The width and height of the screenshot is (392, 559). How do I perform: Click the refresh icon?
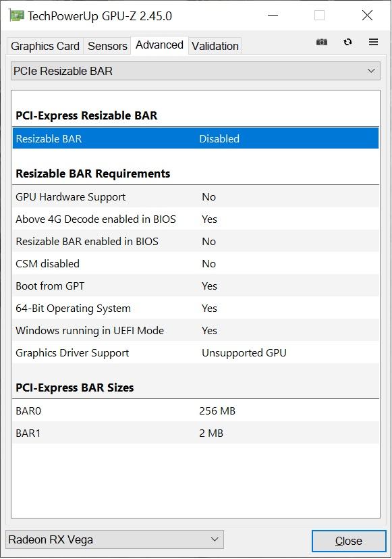(x=348, y=42)
